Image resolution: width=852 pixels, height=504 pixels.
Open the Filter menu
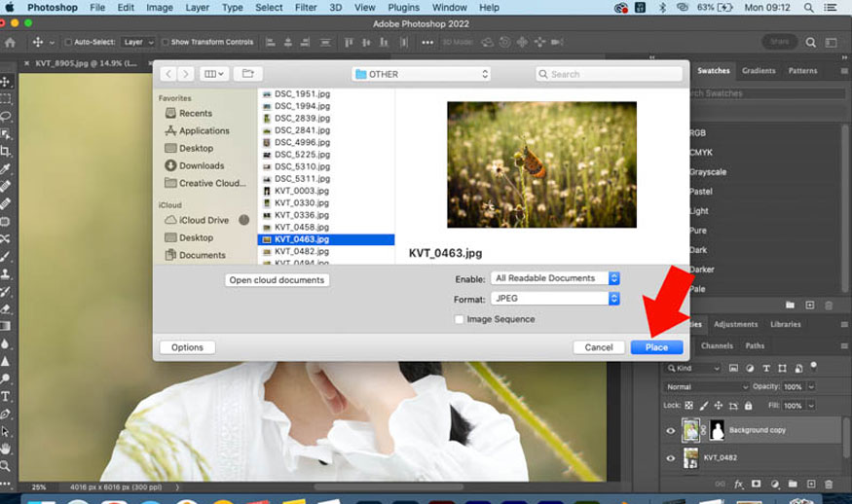(306, 8)
